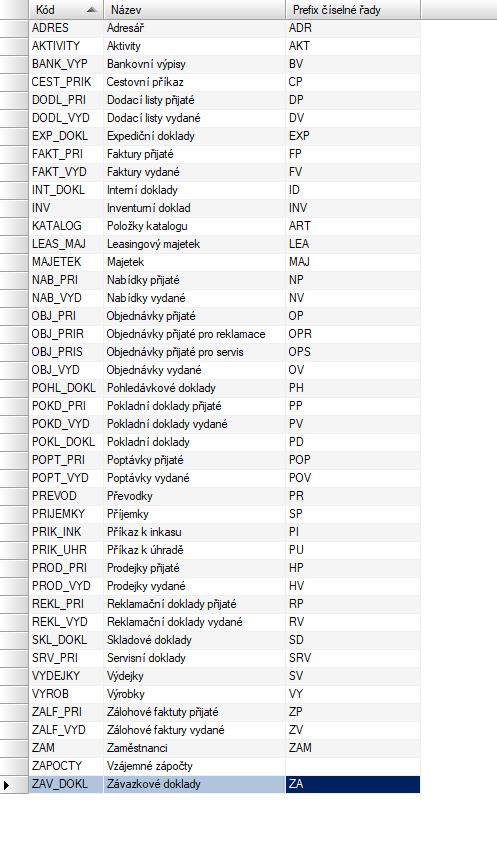
Task: Select the PRIK_UHR code cell
Action: (66, 550)
